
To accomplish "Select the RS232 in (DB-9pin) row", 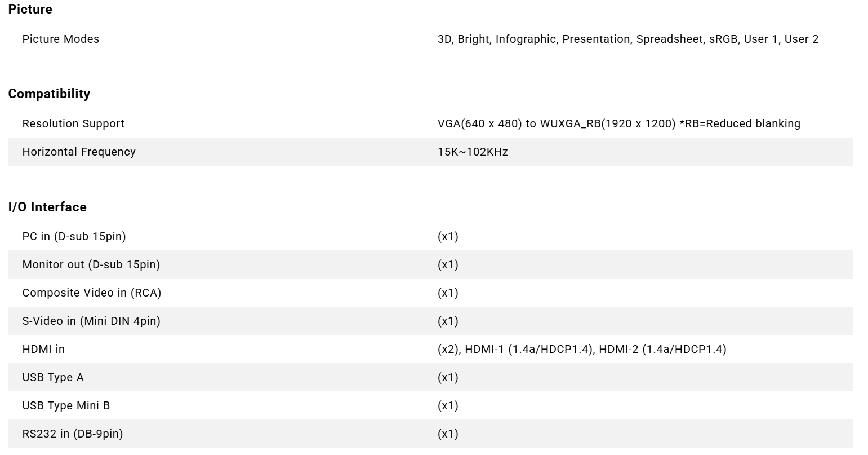I will click(430, 434).
